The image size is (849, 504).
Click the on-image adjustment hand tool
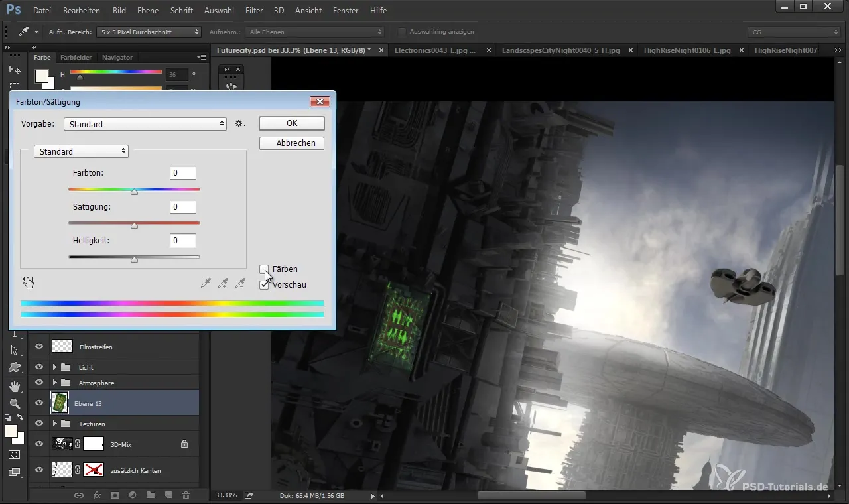29,283
